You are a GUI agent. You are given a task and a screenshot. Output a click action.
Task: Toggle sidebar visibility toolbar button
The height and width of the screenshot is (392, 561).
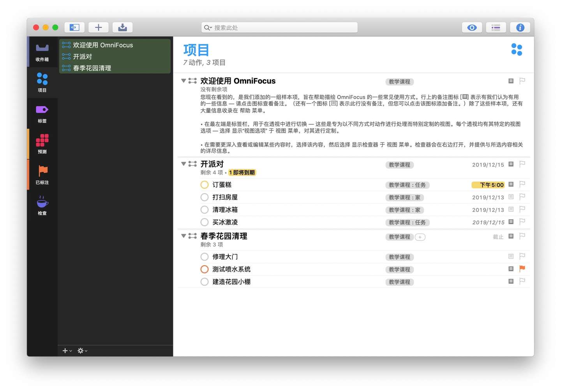(74, 27)
